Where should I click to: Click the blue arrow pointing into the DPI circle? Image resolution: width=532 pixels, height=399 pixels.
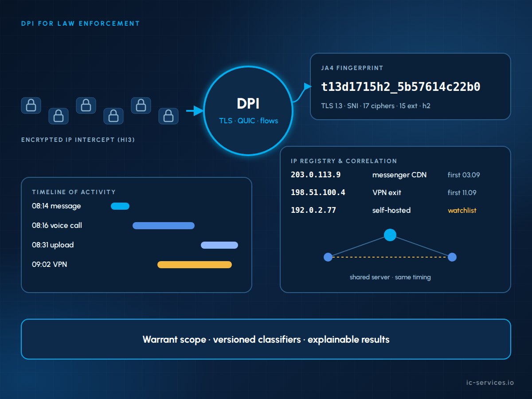point(194,111)
